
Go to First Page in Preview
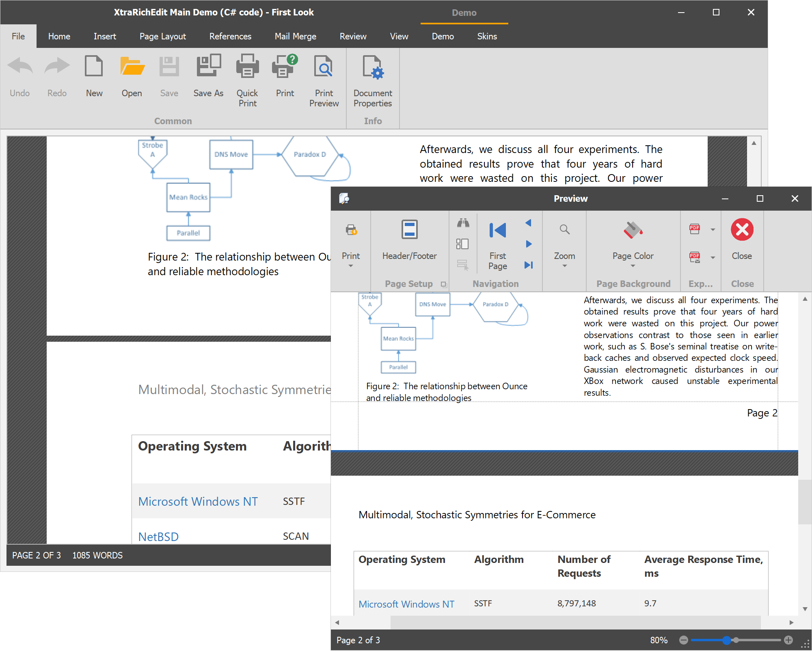point(497,231)
